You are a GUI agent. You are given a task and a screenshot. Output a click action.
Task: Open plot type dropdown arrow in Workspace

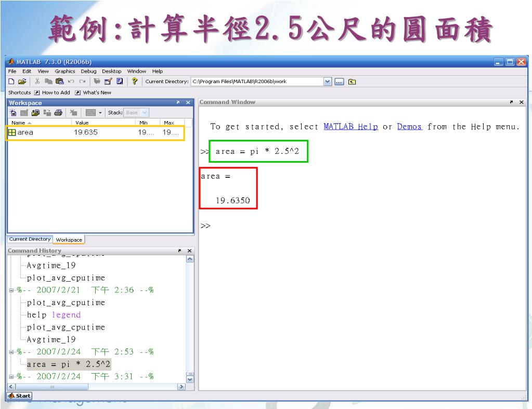coord(100,113)
